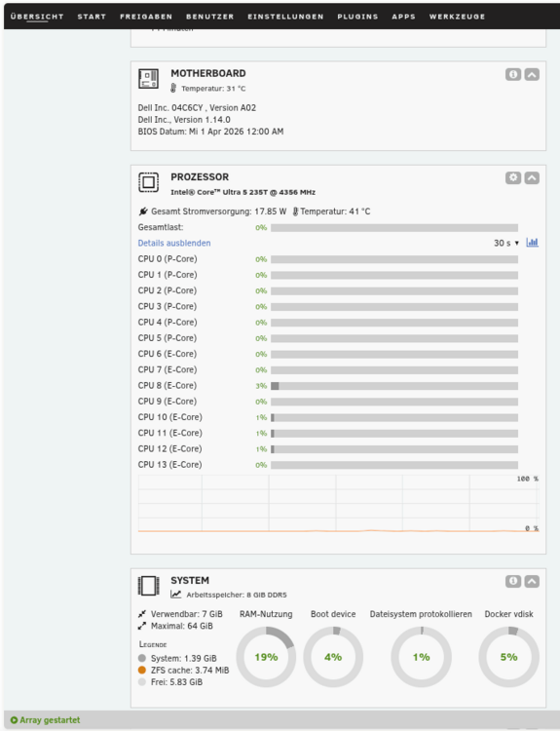Click 'CPU 13 (E-Core)' label

click(170, 465)
